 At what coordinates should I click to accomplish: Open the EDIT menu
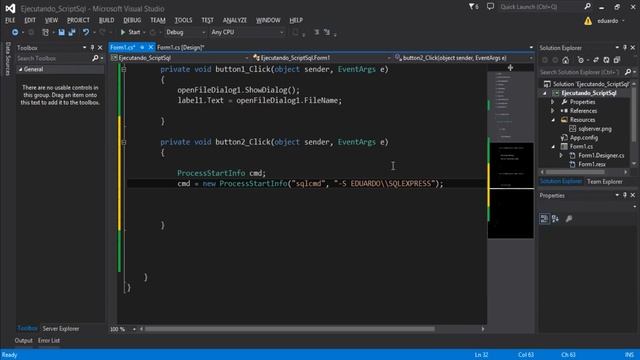30,20
